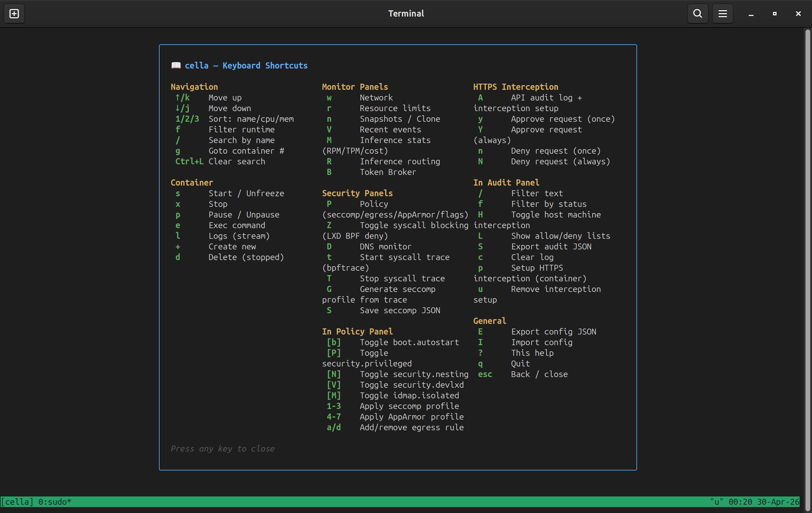812x513 pixels.
Task: Click the "Terminal" window title
Action: 406,14
